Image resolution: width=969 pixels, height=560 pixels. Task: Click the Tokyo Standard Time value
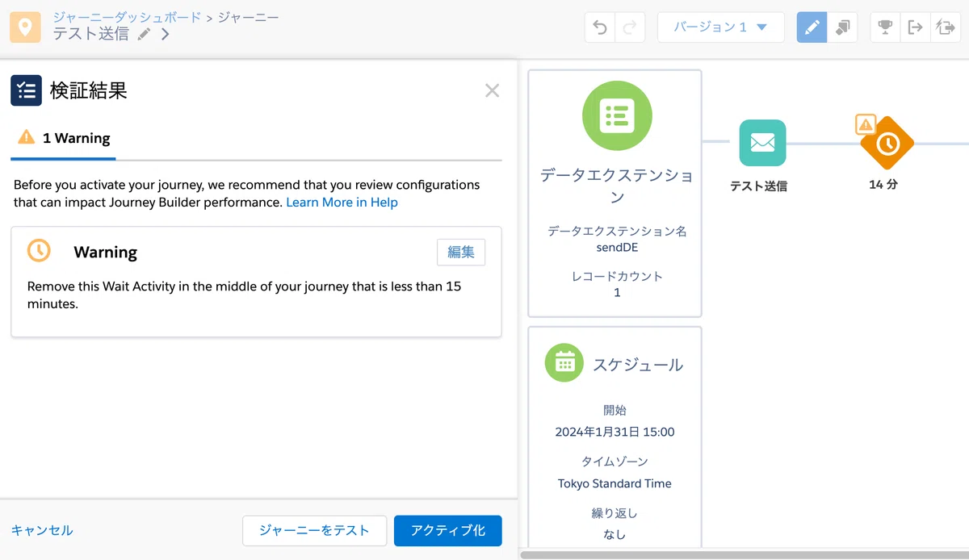(615, 483)
